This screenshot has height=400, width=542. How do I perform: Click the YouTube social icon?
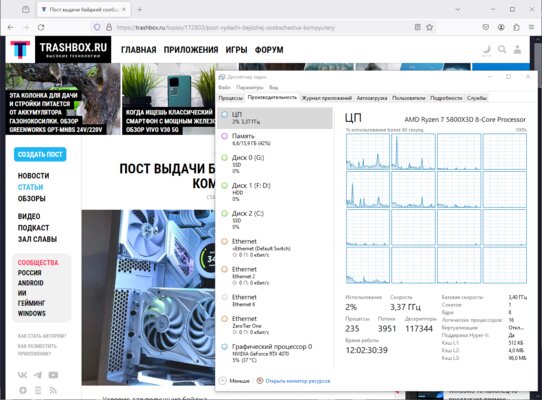click(x=53, y=375)
